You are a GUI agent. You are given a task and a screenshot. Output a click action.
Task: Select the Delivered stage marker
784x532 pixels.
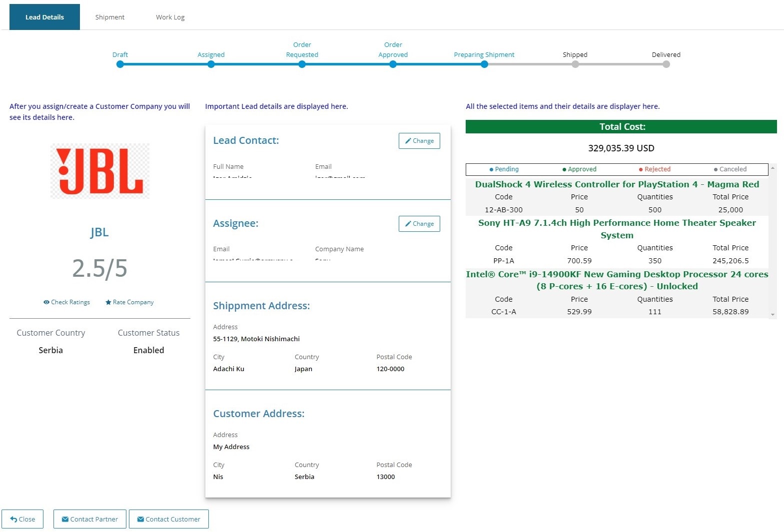[x=666, y=64]
